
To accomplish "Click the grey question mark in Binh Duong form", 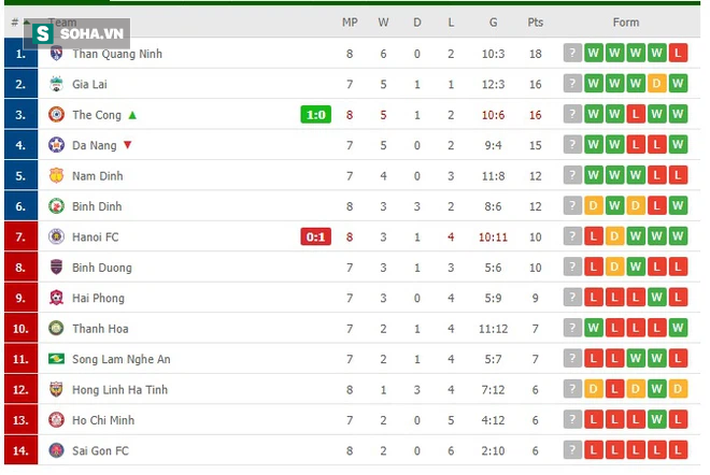I will pos(572,267).
